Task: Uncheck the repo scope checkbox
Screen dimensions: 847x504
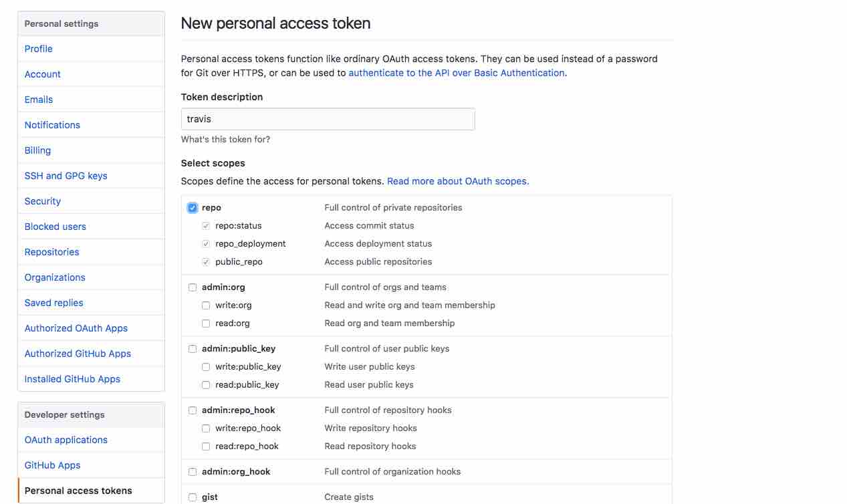Action: [193, 207]
